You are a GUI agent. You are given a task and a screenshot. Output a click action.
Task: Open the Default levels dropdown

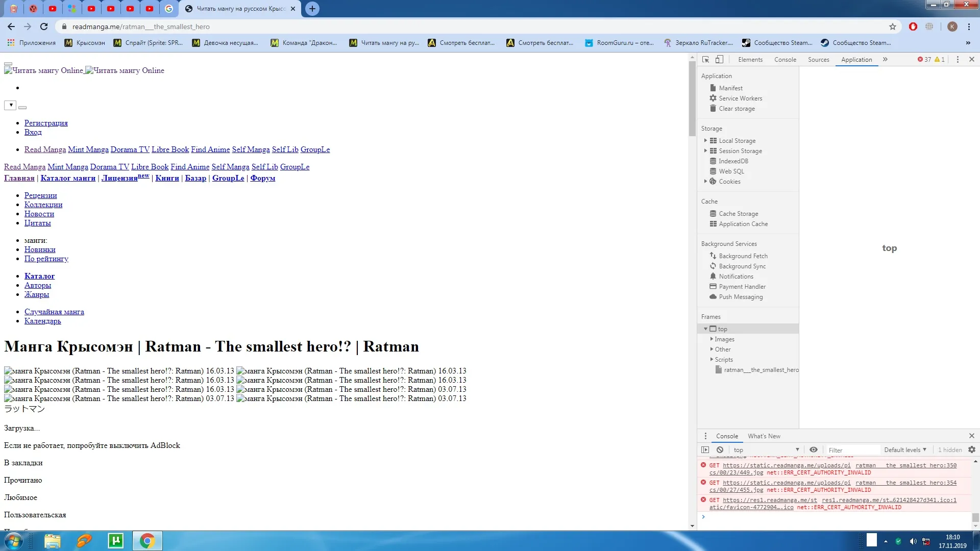coord(905,450)
